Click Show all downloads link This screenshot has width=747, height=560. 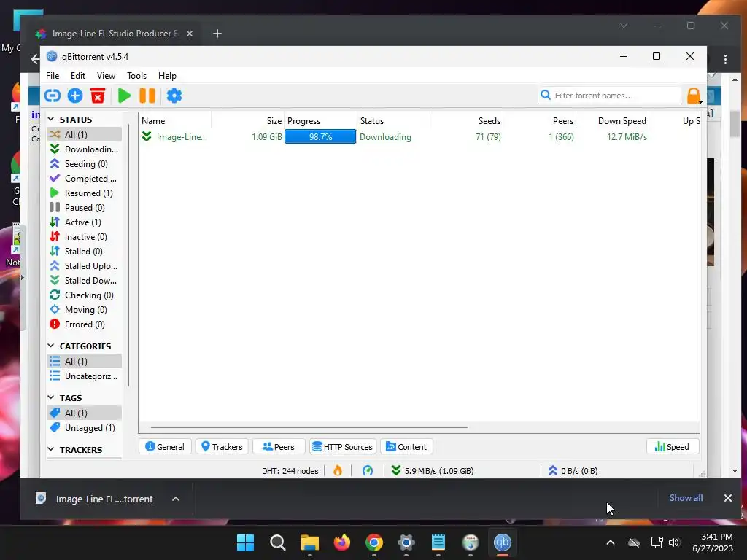coord(686,497)
